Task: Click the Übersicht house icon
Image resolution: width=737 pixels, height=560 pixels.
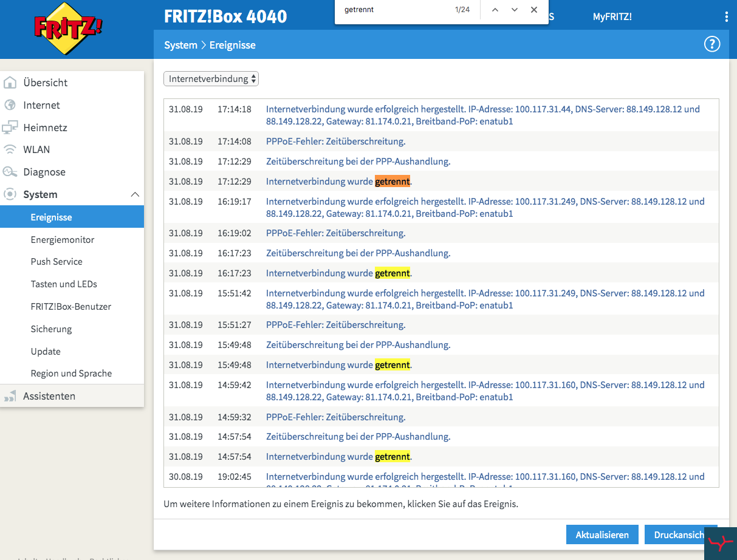Action: (x=10, y=83)
